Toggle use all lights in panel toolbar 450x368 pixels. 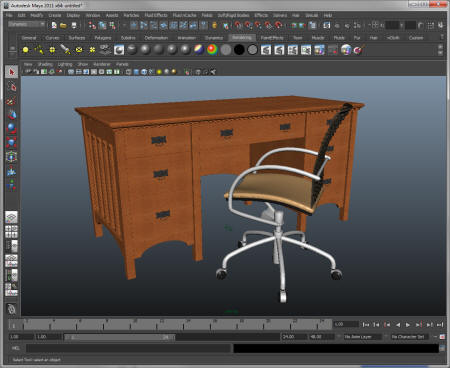click(x=159, y=72)
